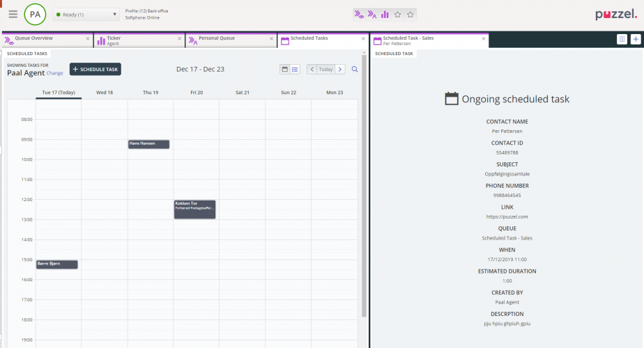Open Ticker bar-chart shortcut icon in top bar

pyautogui.click(x=385, y=14)
